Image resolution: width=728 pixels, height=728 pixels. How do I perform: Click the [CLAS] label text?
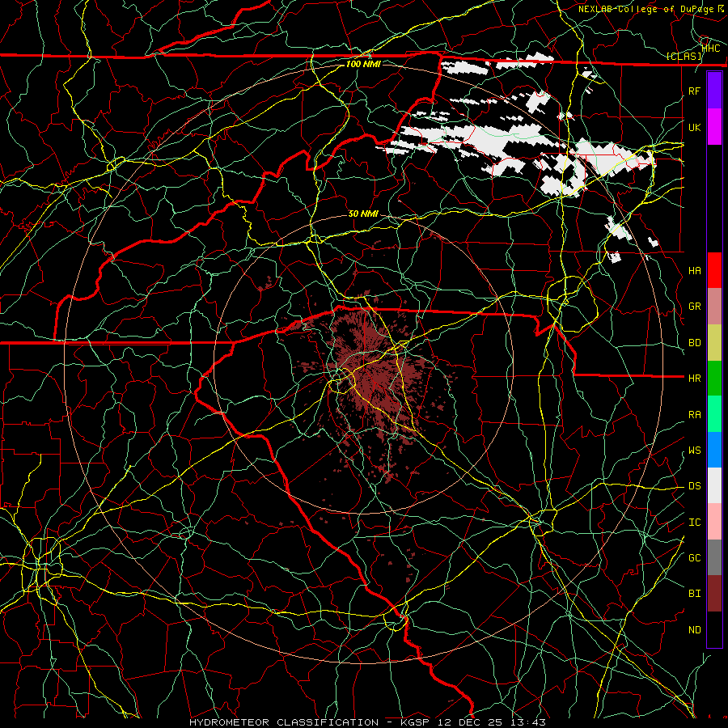[684, 56]
